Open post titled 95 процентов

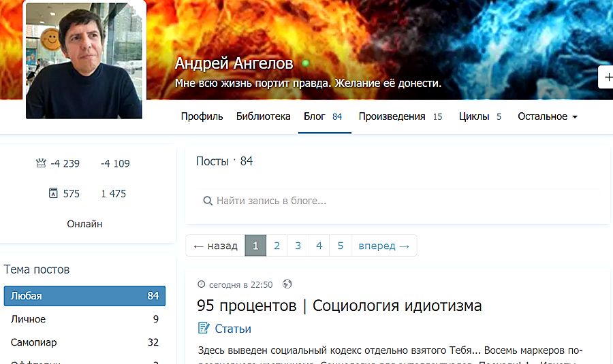pyautogui.click(x=339, y=305)
